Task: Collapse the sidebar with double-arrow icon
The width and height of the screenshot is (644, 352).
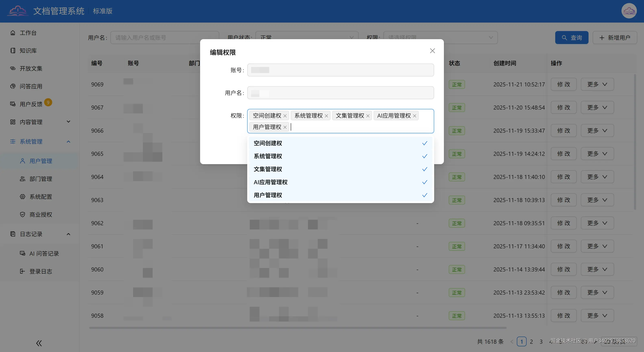Action: click(39, 343)
